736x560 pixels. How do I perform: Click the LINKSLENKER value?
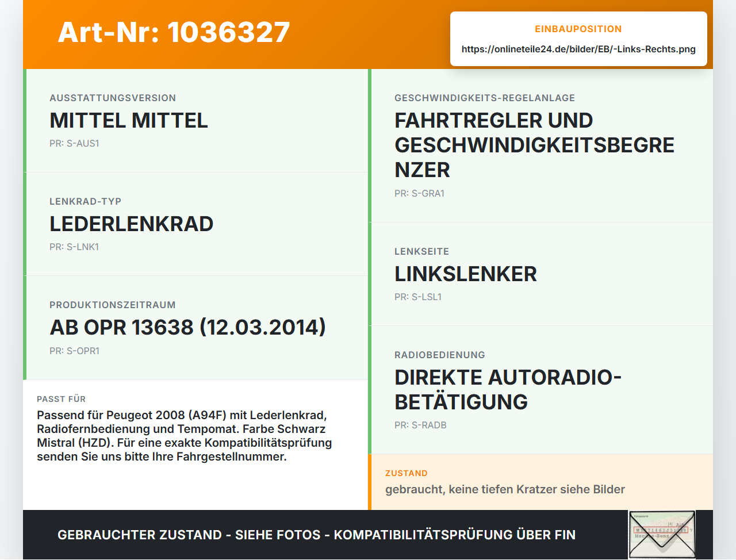(x=466, y=274)
